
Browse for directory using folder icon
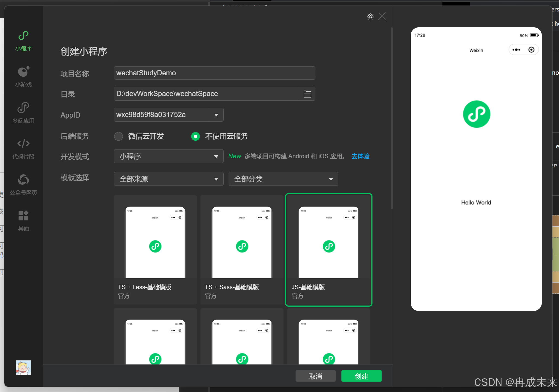coord(307,94)
